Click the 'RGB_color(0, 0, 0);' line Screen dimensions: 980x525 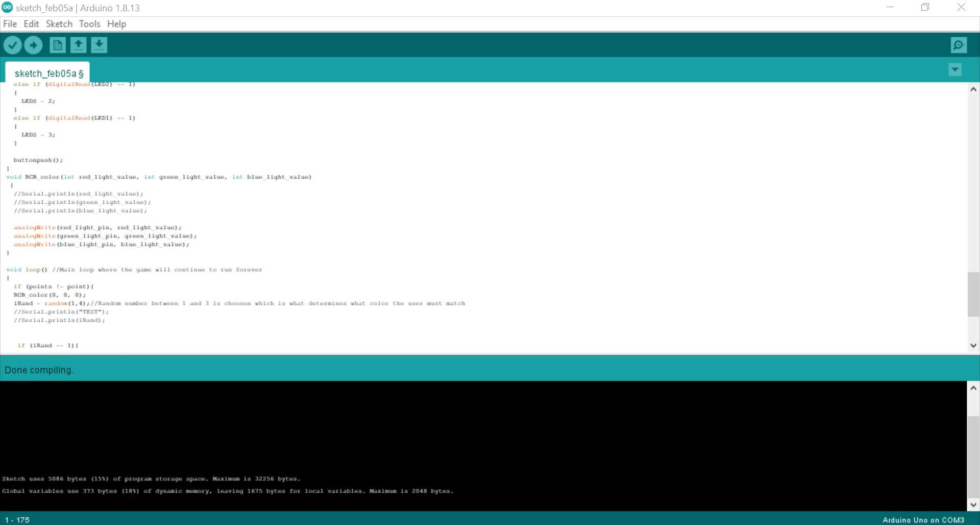tap(50, 295)
